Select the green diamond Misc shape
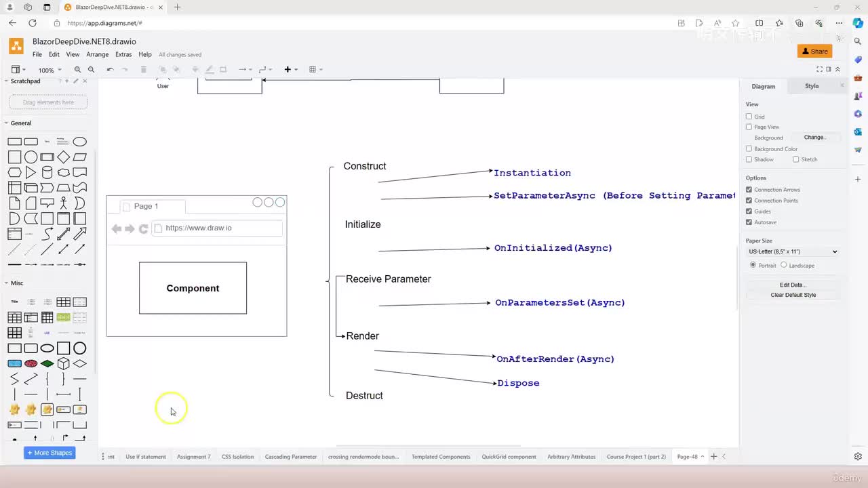The height and width of the screenshot is (488, 868). (47, 364)
